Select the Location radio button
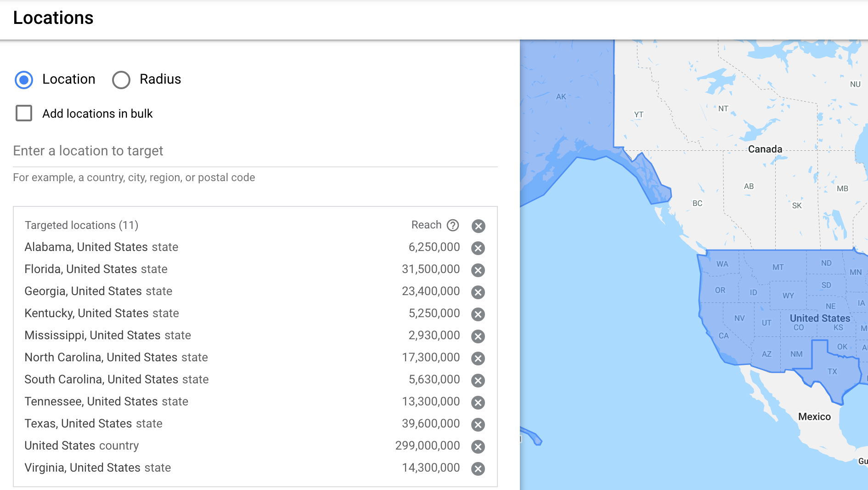868x490 pixels. (x=24, y=80)
